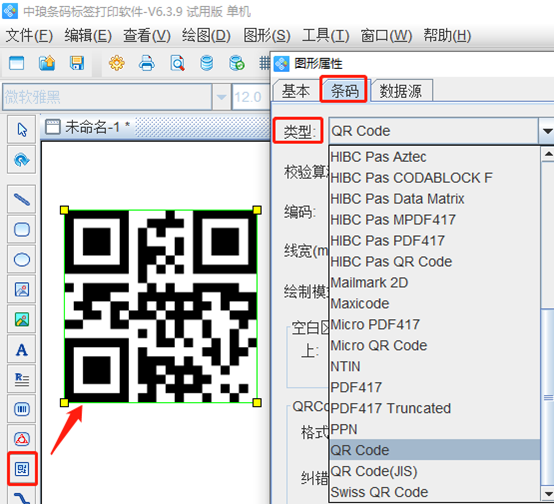Open the 绘图(D) menu

pyautogui.click(x=206, y=35)
